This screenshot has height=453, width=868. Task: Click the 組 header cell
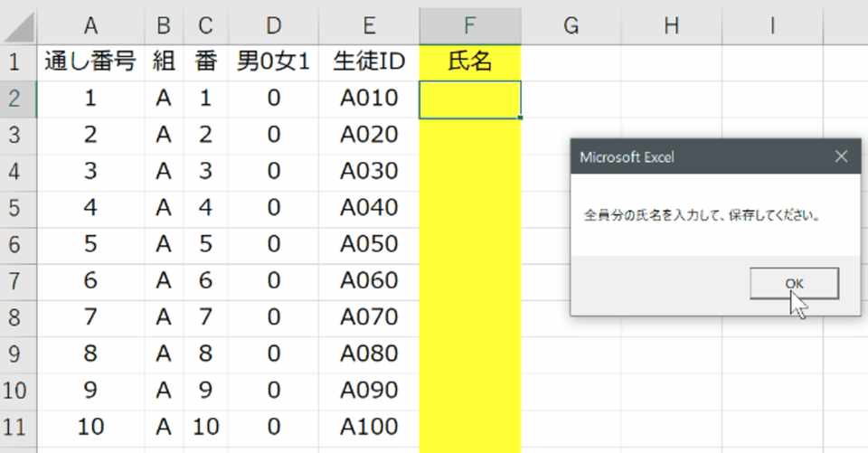[x=164, y=62]
